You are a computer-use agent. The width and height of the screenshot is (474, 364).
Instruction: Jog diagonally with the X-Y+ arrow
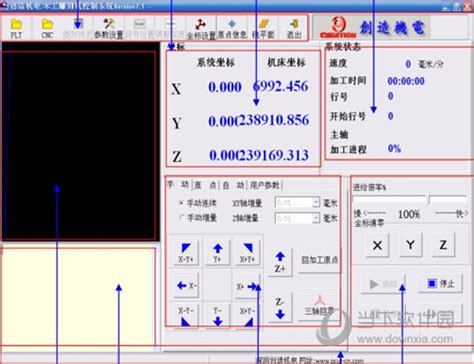click(x=186, y=252)
